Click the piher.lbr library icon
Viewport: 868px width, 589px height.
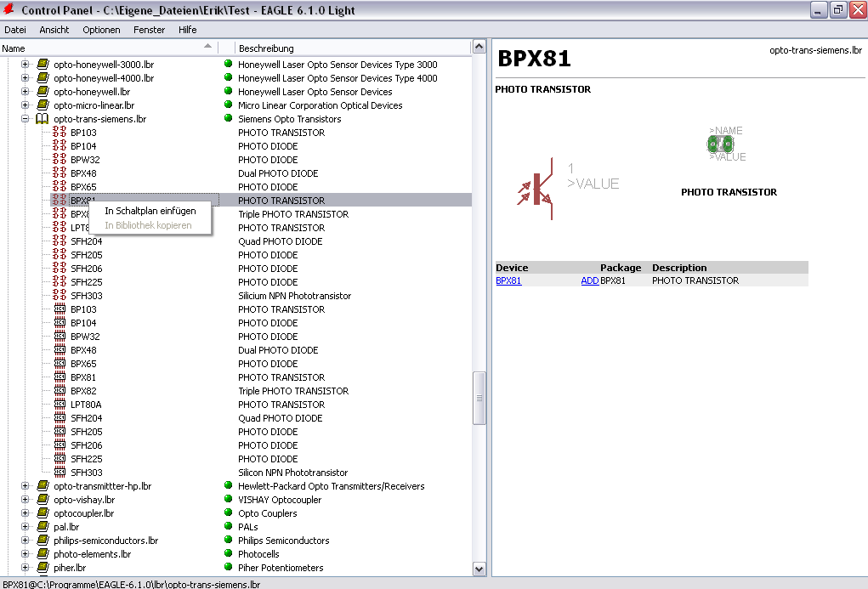point(43,568)
